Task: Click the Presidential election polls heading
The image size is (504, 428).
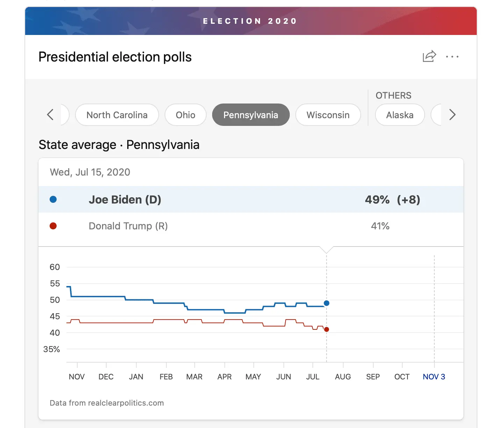Action: [115, 57]
